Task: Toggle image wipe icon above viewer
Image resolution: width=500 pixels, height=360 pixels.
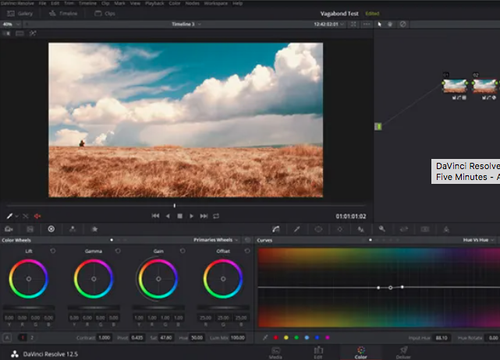Action: click(7, 33)
